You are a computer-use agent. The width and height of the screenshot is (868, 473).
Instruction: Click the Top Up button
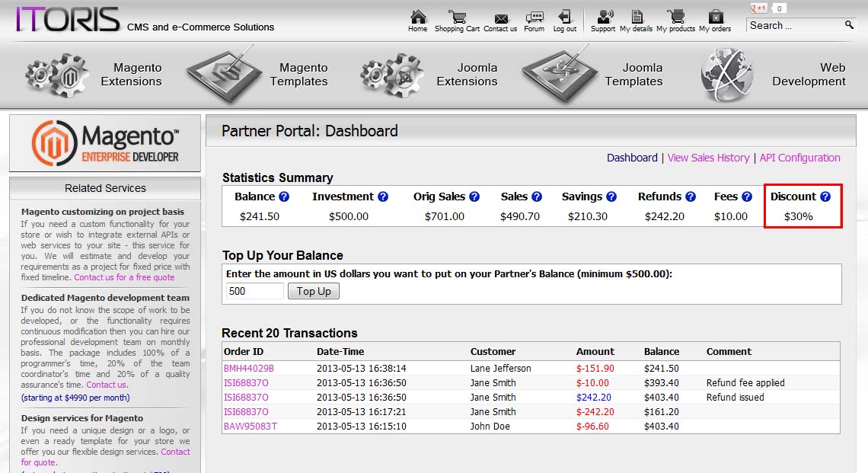pyautogui.click(x=314, y=291)
